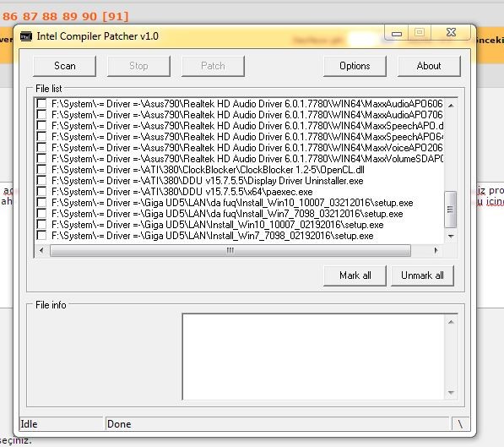Minimize the Intel Compiler Patcher window

[x=397, y=33]
